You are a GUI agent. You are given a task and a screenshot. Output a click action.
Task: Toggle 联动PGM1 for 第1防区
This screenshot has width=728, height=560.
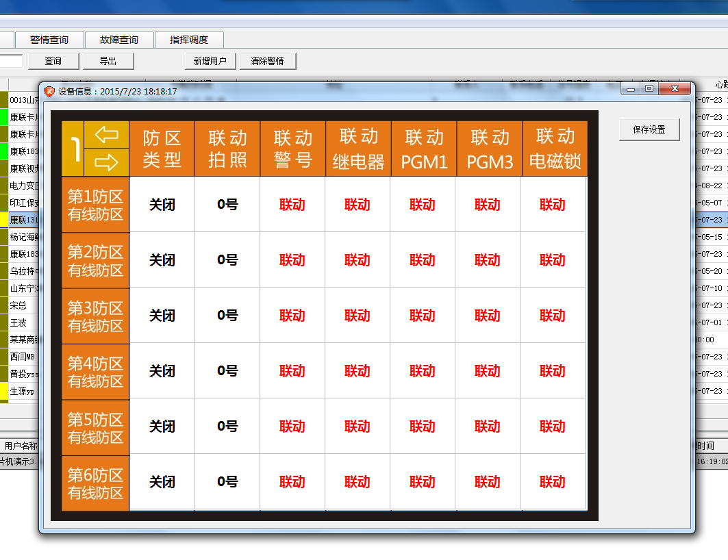(423, 205)
